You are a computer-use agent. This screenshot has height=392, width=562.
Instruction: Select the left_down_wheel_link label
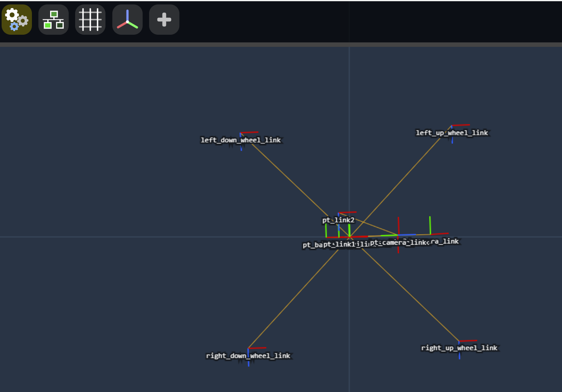coord(241,140)
